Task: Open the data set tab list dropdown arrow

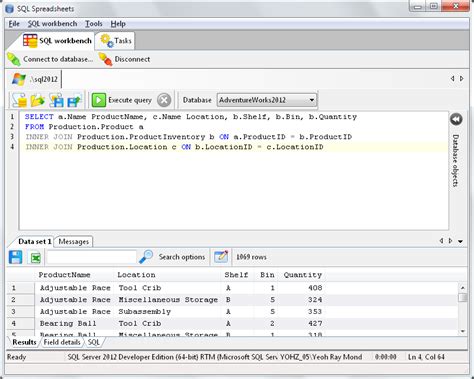Action: [x=460, y=241]
